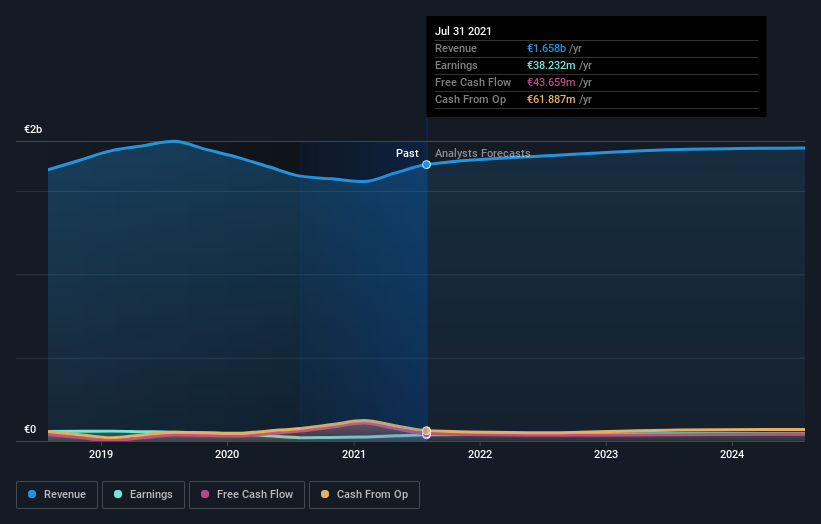This screenshot has height=524, width=821.
Task: Toggle the Earnings series legend button
Action: (x=143, y=495)
